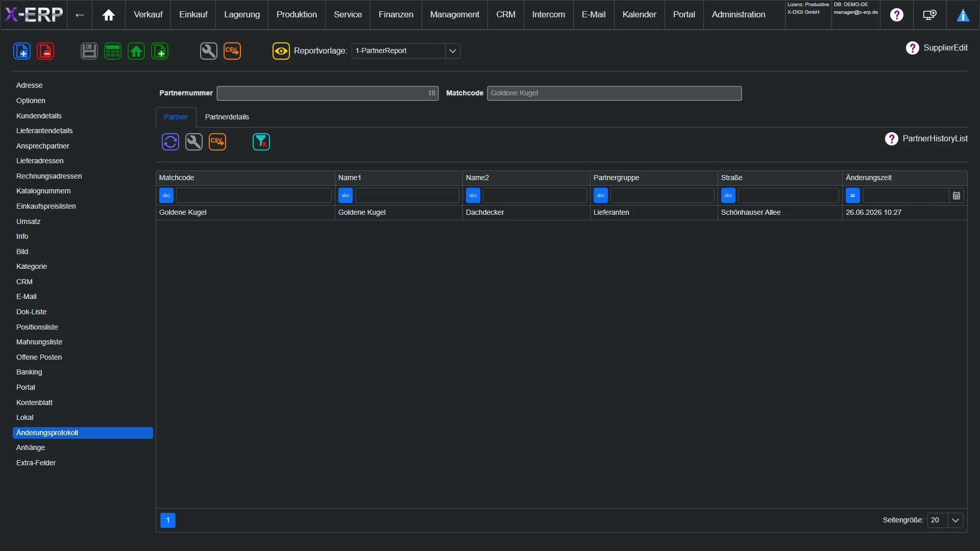Export CSV from the top toolbar
This screenshot has height=551, width=980.
click(232, 51)
